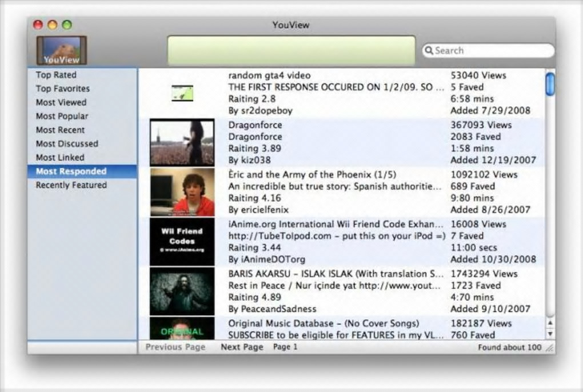Click 'Raiting 4.89' text
The image size is (583, 392).
click(x=255, y=298)
